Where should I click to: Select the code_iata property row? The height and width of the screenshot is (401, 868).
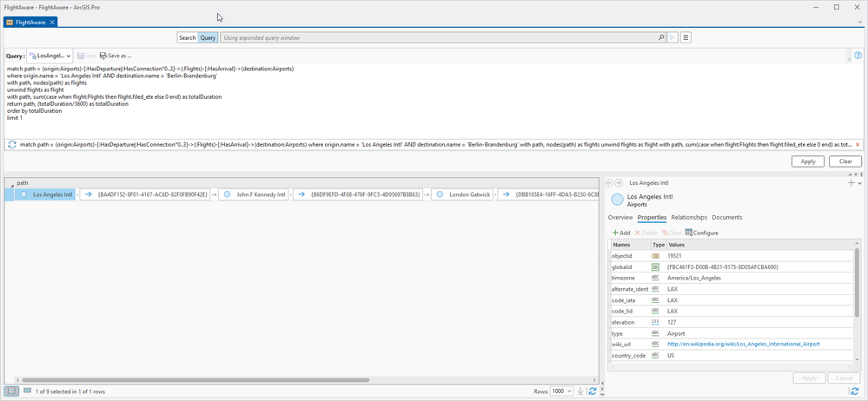tap(733, 300)
